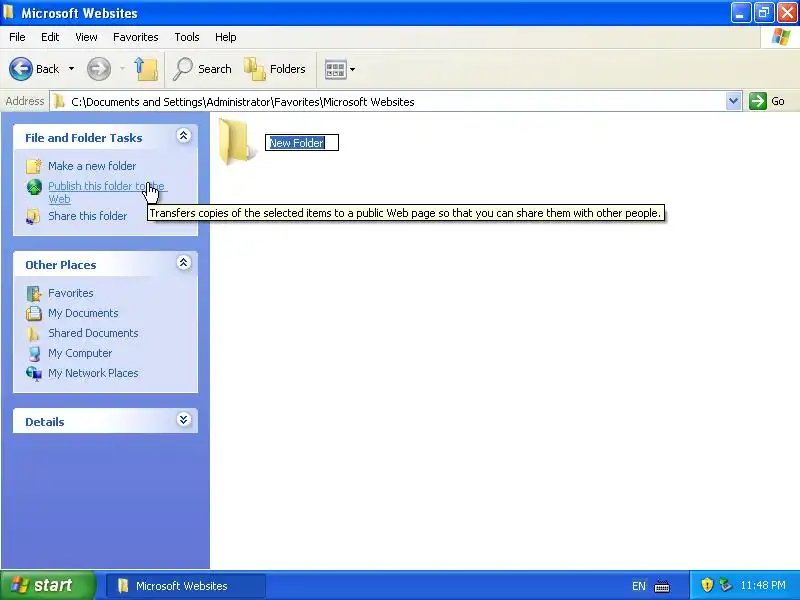
Task: Open the Tools menu
Action: 187,37
